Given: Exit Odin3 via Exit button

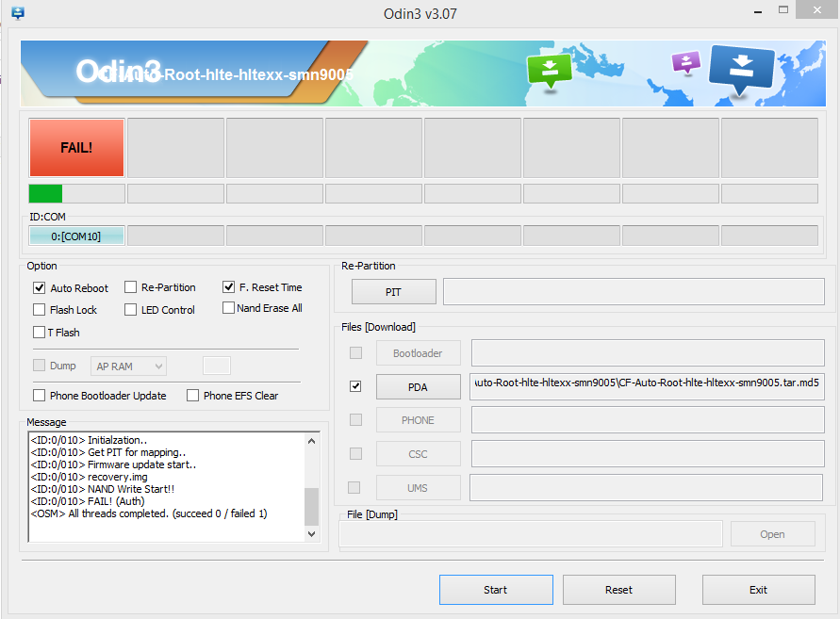Looking at the screenshot, I should pos(759,590).
